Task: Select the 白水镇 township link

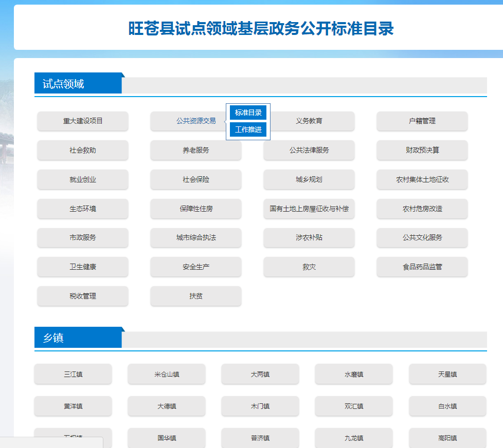Action: 447,406
